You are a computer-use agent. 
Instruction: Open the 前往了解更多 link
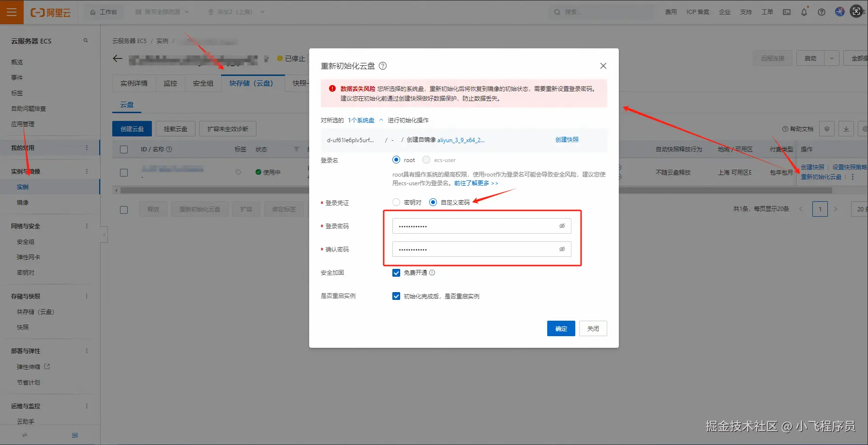point(476,183)
